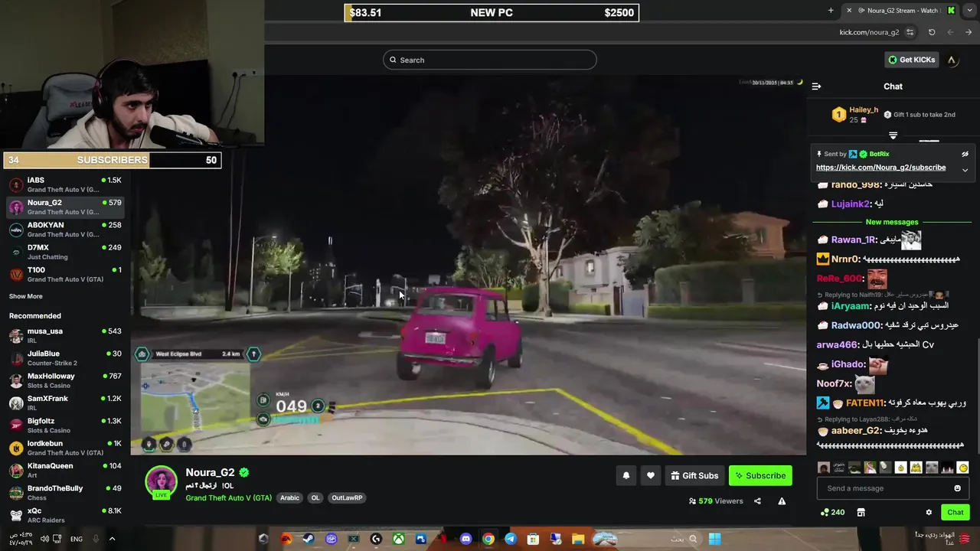Image resolution: width=980 pixels, height=551 pixels.
Task: Close the Noura_G2 Stream tab
Action: pos(848,10)
